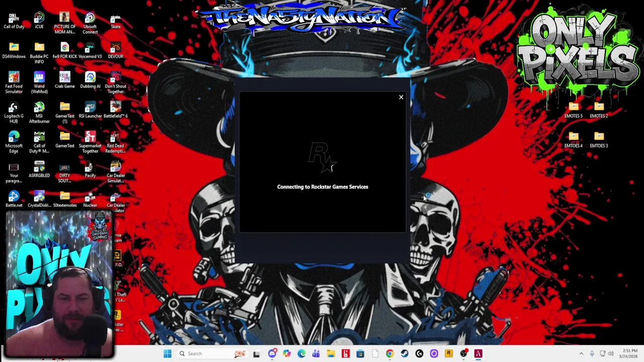Launch CrystalDiskInfo desktop shortcut

39,200
